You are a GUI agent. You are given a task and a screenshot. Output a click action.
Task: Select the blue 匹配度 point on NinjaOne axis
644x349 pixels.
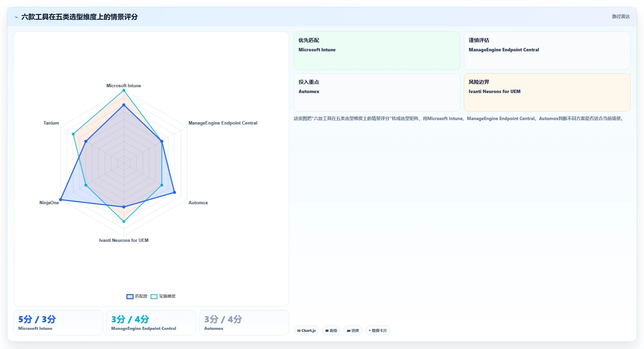pos(61,199)
